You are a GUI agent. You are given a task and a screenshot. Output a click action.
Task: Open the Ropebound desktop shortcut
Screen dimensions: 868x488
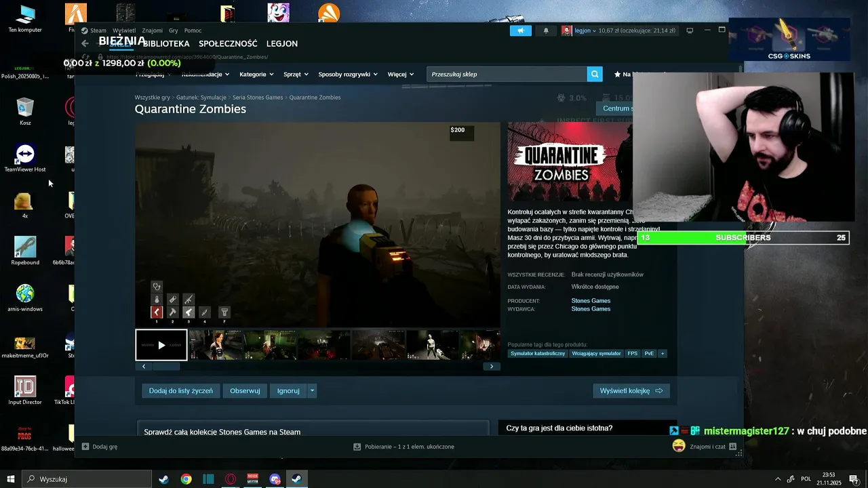pyautogui.click(x=25, y=251)
